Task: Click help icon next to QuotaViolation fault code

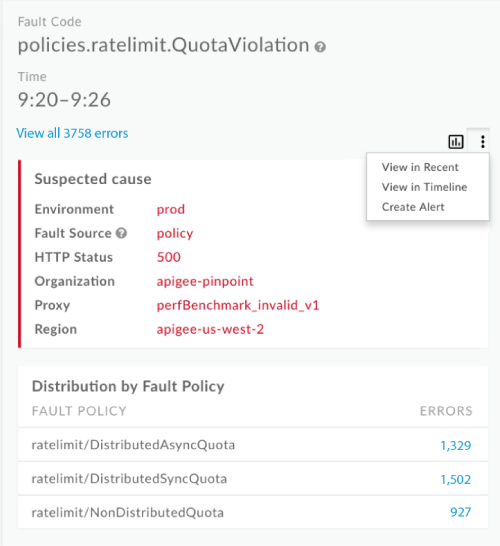Action: point(320,47)
